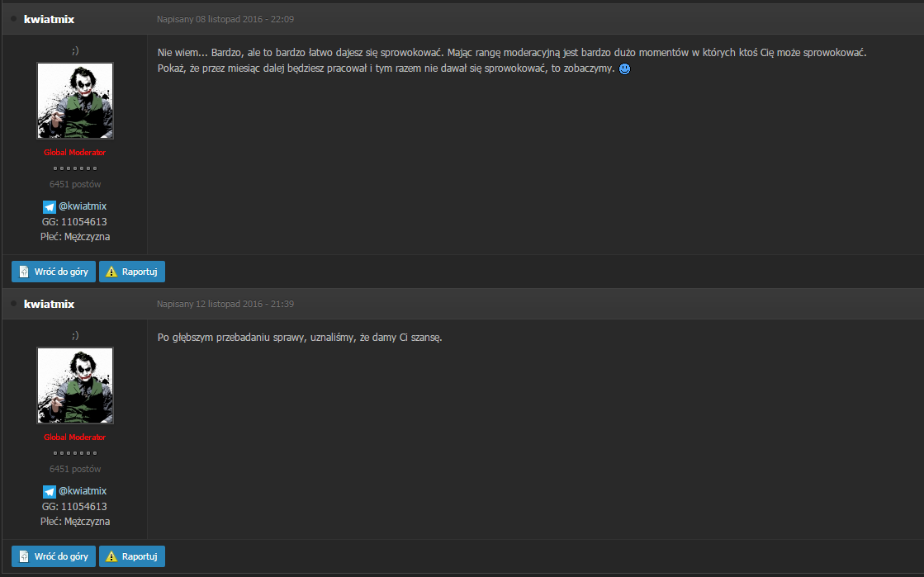Screen dimensions: 924x577
Task: Open @kwiatmix Telegram link in first post
Action: point(83,206)
